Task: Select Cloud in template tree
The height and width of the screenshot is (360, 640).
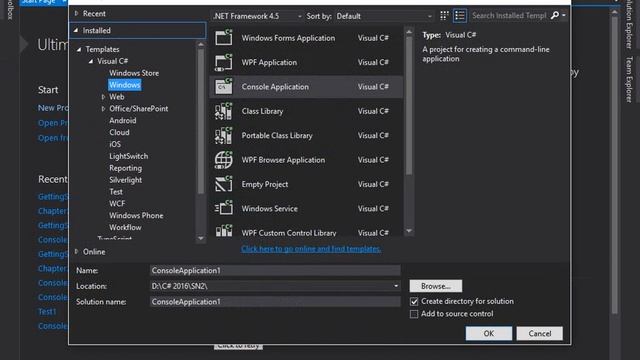Action: (x=119, y=132)
